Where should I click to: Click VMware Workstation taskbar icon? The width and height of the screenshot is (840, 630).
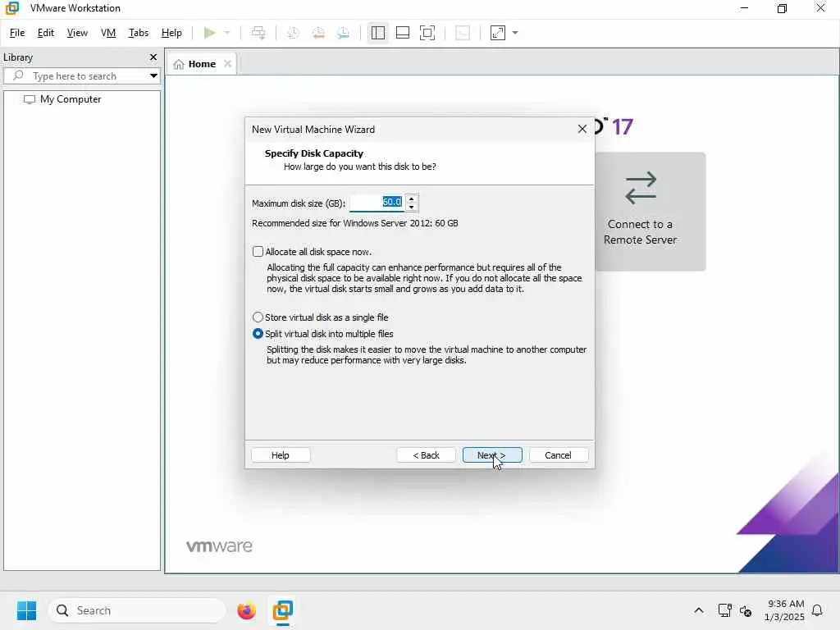point(283,610)
